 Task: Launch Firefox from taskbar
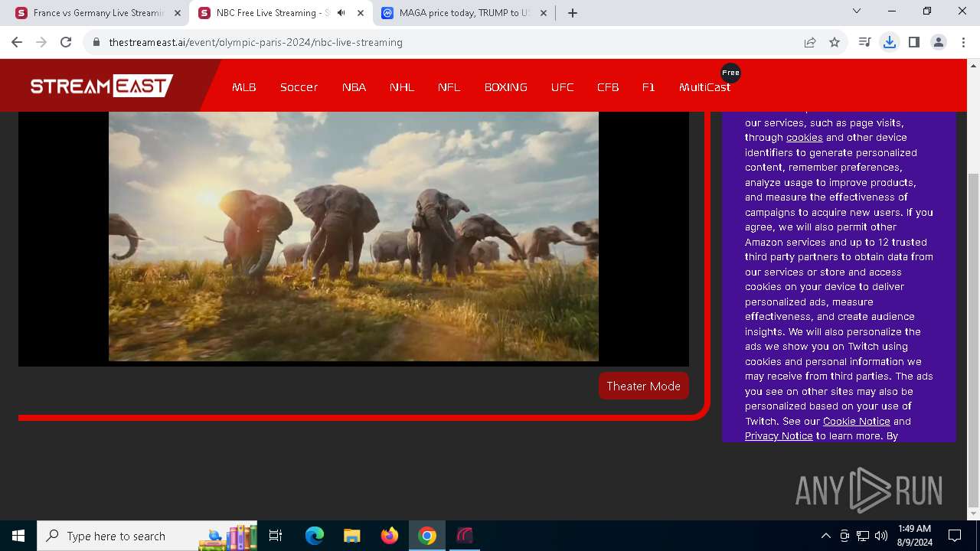(x=389, y=536)
